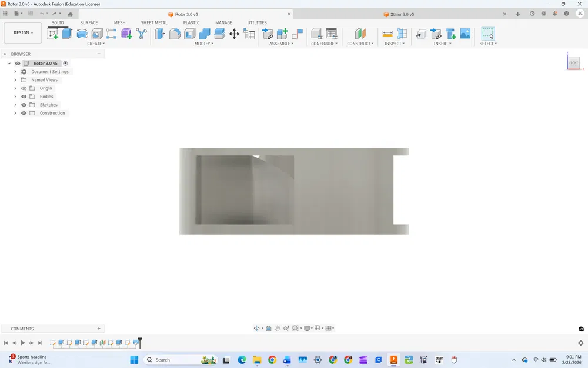Switch to the Stator 3.0 v5 document tab
Image resolution: width=588 pixels, height=368 pixels.
coord(402,14)
